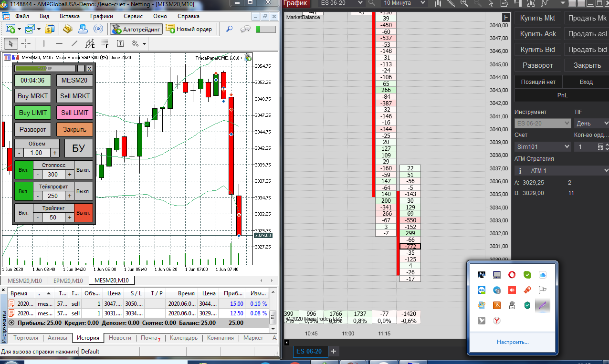
Task: Open the profiles icon in MetaTrader toolbar
Action: (30, 29)
